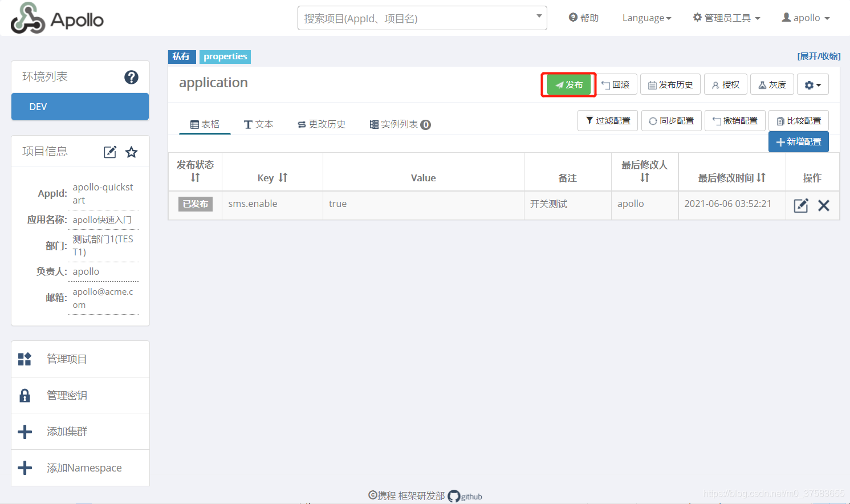The image size is (850, 504).
Task: Click department 测试部门1(TEST1)
Action: click(x=103, y=246)
